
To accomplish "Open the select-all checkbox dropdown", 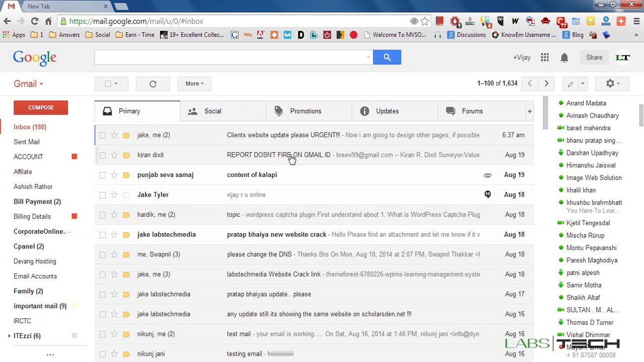I will click(116, 84).
